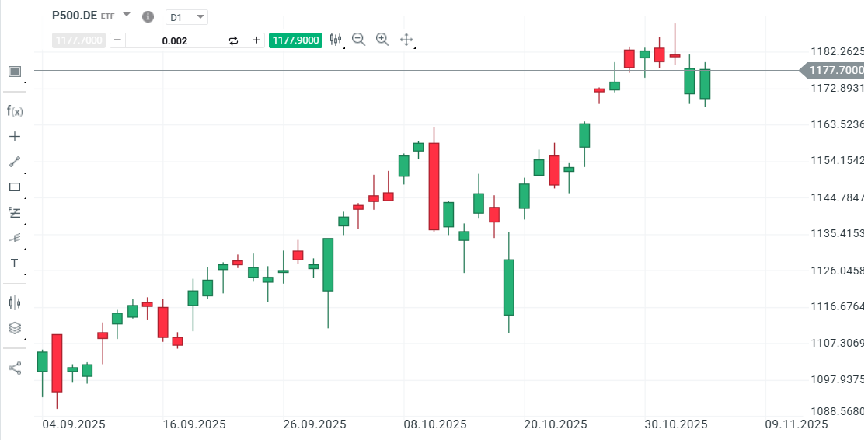Select the pitchfork drawing tool

15,238
